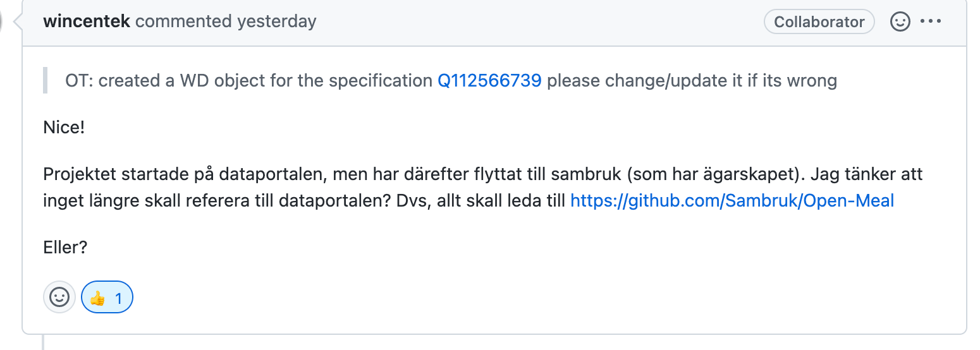Open the Q112566739 Wikidata link
The image size is (980, 350).
click(x=489, y=81)
